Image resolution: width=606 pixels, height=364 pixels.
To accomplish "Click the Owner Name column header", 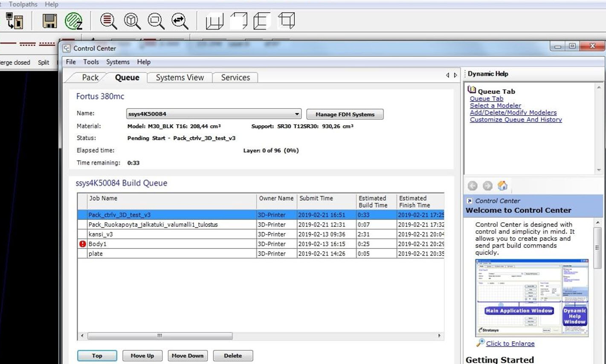I will 277,201.
